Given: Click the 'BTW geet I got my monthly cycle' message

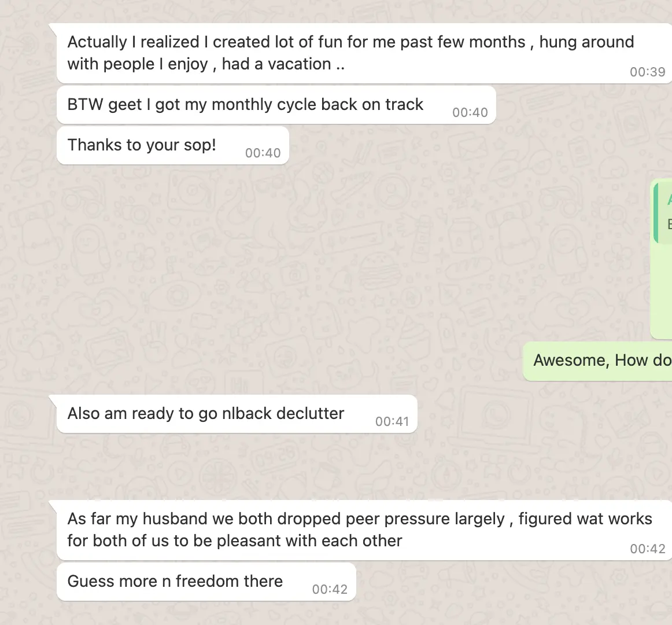Looking at the screenshot, I should tap(276, 105).
